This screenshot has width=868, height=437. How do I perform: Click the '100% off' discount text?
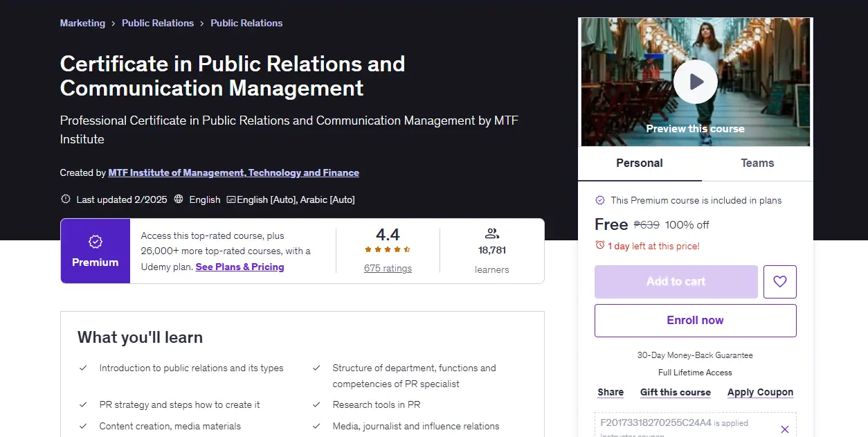(x=687, y=224)
